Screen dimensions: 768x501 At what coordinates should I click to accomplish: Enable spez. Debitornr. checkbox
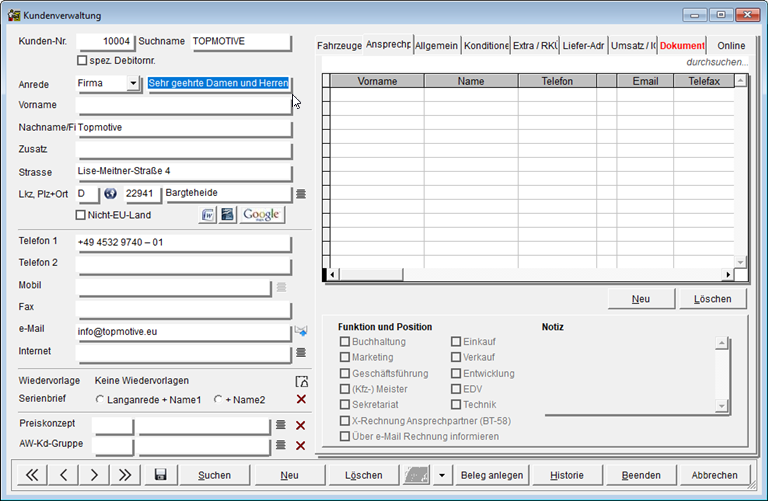(82, 60)
